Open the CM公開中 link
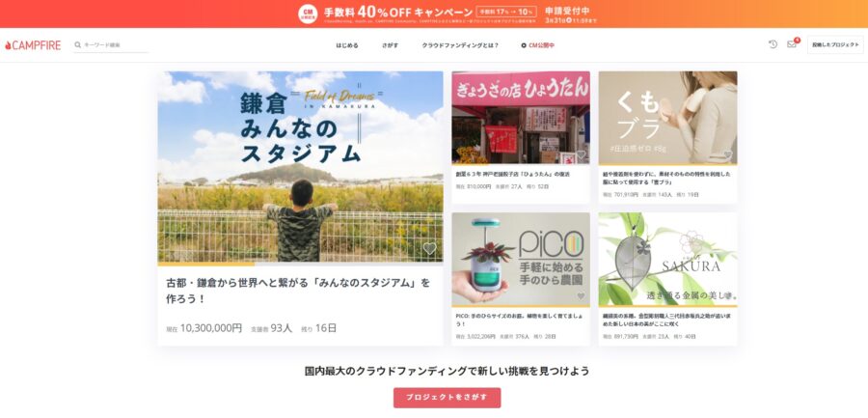The height and width of the screenshot is (418, 868). [x=537, y=45]
